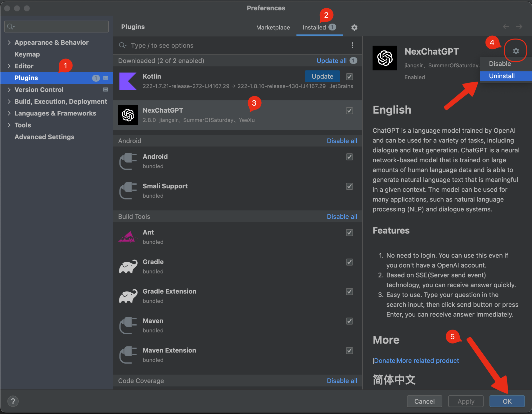532x414 pixels.
Task: Open the help question mark button
Action: tap(13, 401)
